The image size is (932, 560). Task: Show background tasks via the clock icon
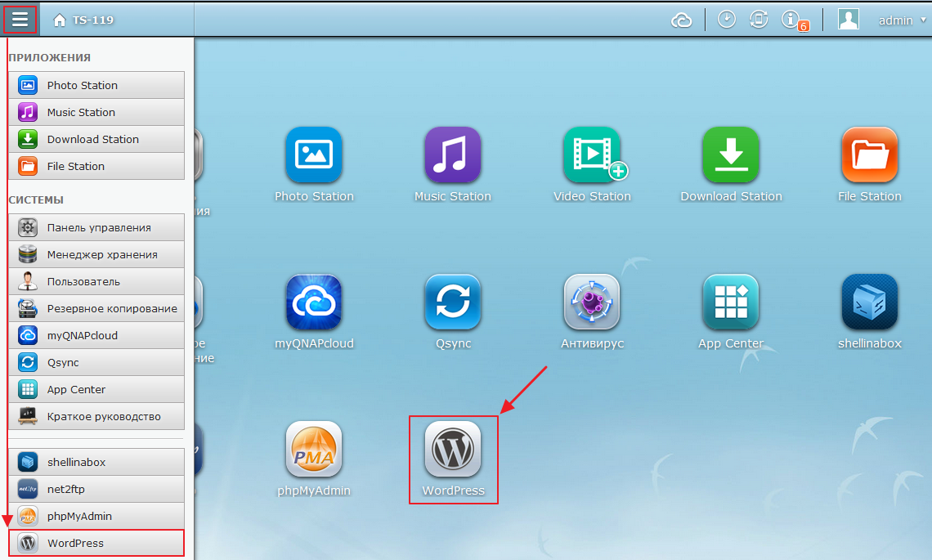(726, 20)
